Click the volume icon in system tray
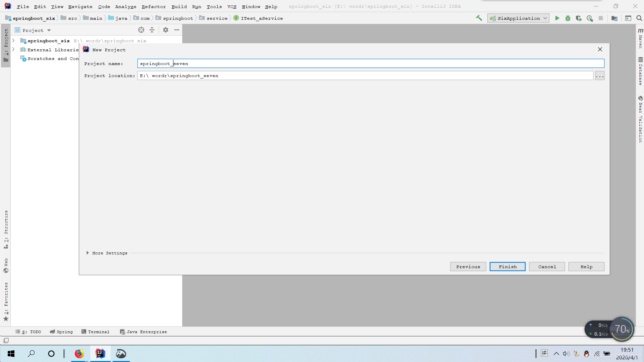644x362 pixels. [x=566, y=354]
